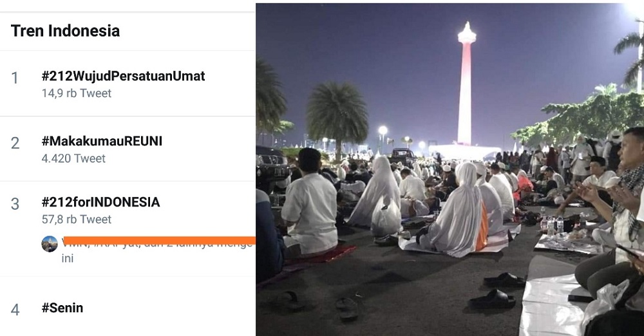Click the text ending in 'ini' below avatar

pos(68,258)
